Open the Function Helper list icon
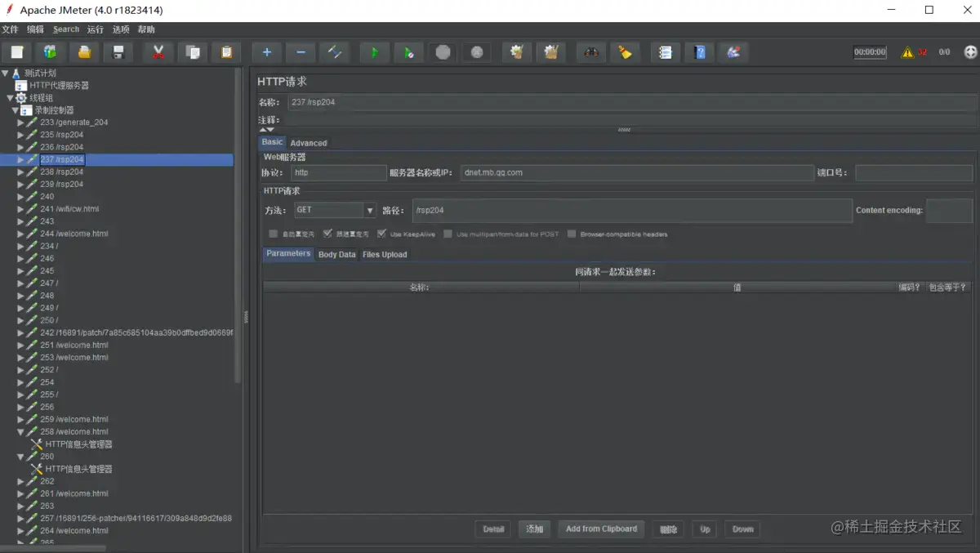 click(666, 52)
